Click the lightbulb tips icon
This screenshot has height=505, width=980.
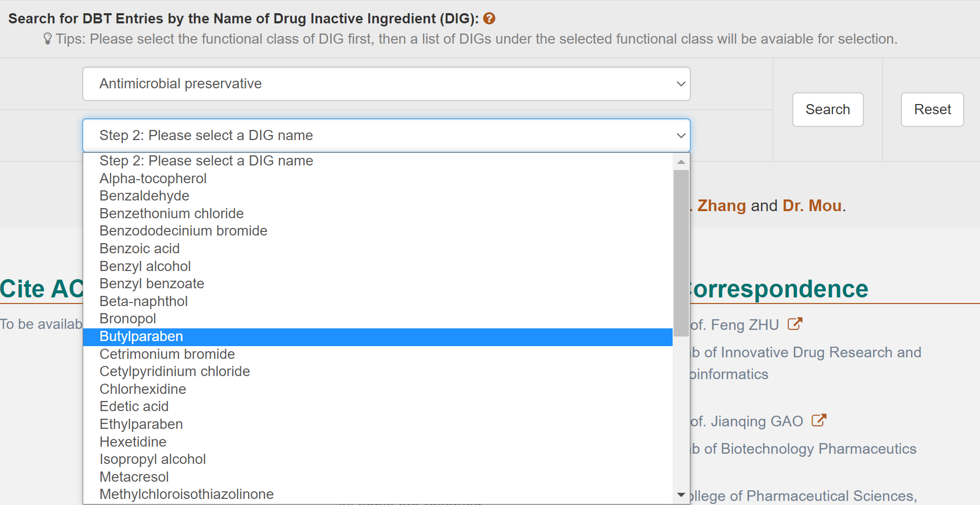coord(48,39)
